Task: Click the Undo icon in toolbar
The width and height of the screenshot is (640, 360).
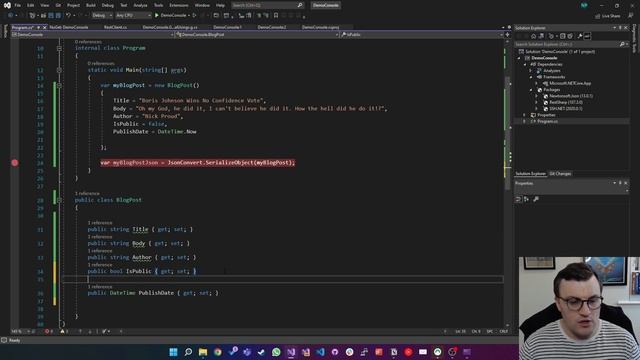Action: (x=69, y=16)
